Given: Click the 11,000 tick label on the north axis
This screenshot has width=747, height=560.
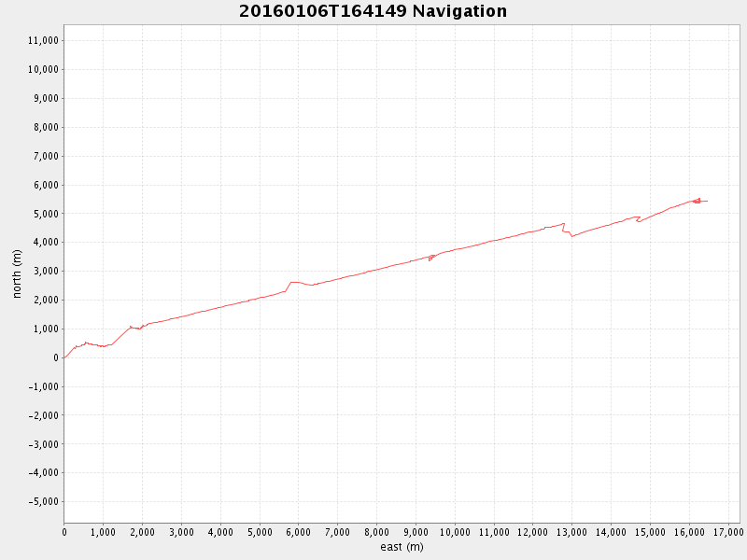Looking at the screenshot, I should click(44, 41).
